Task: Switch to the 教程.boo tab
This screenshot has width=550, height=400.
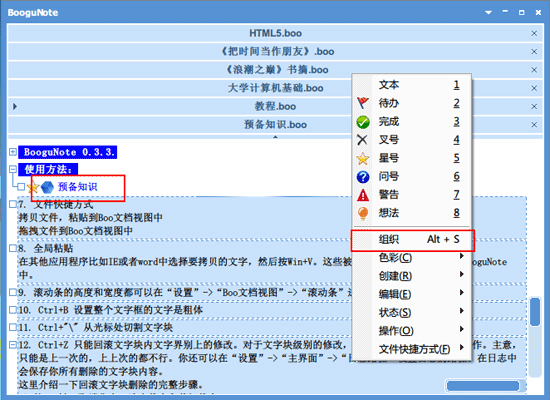Action: (x=275, y=106)
